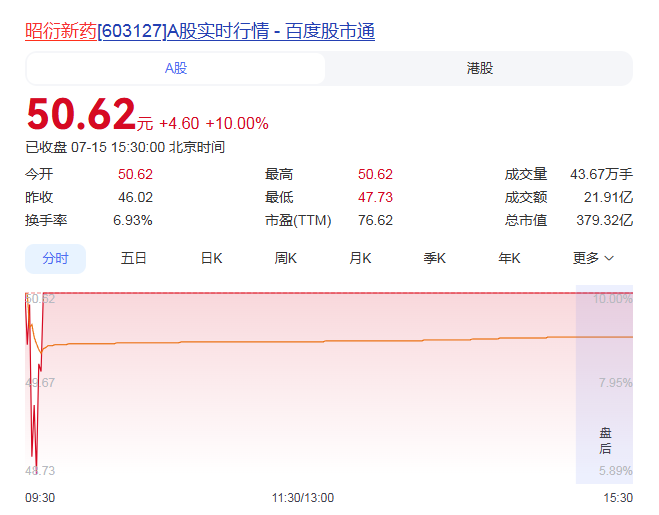Switch to the 港股 tab
The image size is (659, 515).
[480, 68]
